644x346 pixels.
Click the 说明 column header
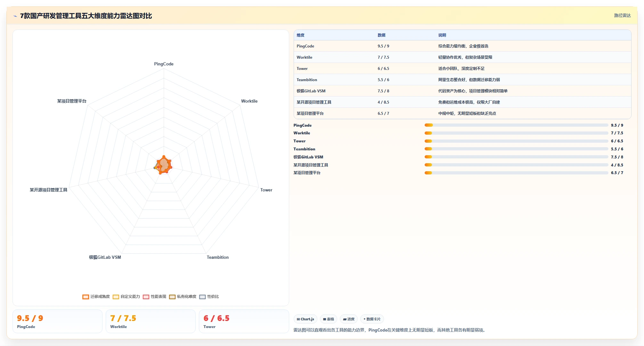(x=442, y=35)
